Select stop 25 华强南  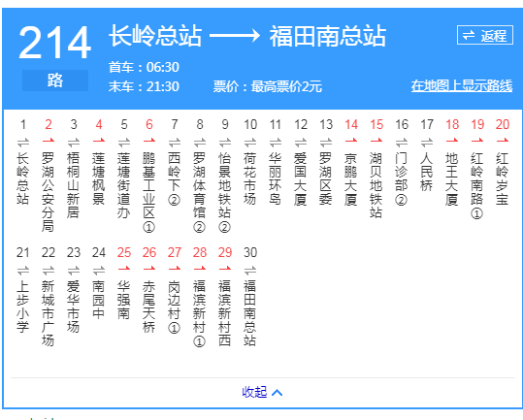[x=124, y=300]
